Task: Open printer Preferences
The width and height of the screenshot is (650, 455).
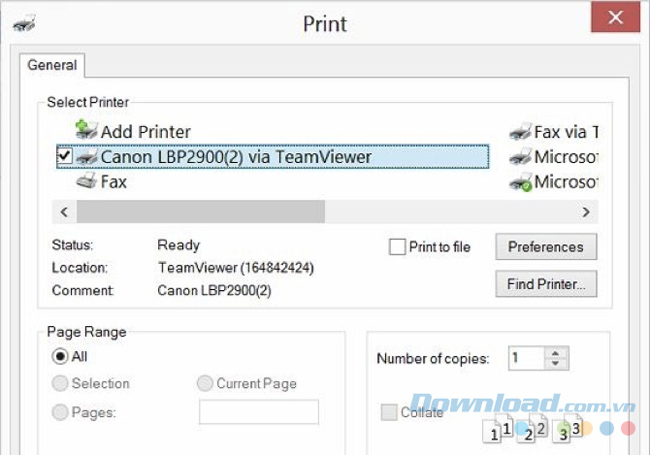Action: point(546,247)
